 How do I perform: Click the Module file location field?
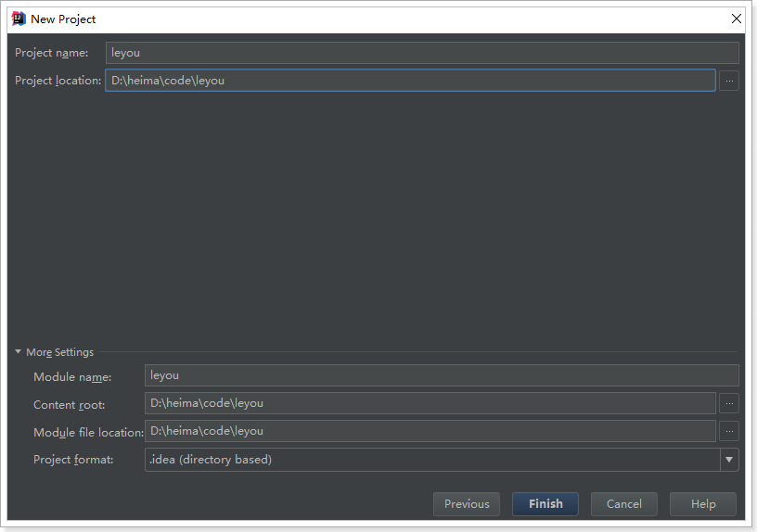[430, 431]
